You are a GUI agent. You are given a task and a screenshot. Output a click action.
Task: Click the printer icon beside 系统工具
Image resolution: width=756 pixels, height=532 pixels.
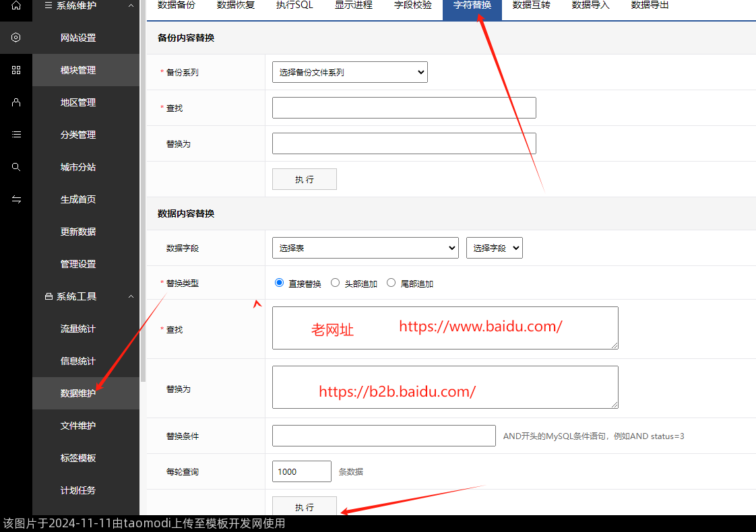pyautogui.click(x=48, y=296)
